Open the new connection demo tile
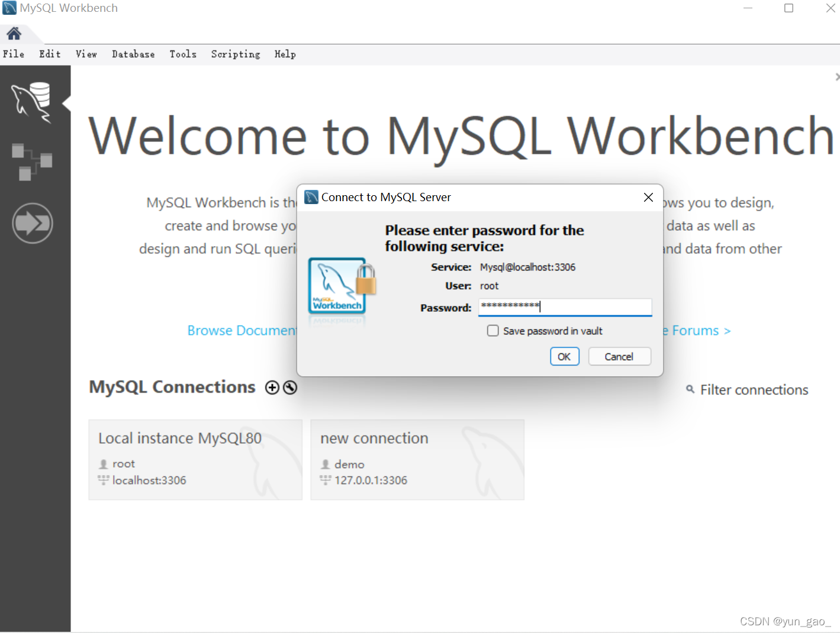840x633 pixels. point(417,460)
